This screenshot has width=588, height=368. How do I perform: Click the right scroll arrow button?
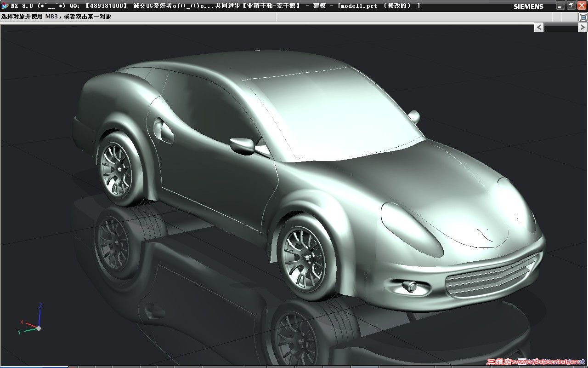[582, 28]
